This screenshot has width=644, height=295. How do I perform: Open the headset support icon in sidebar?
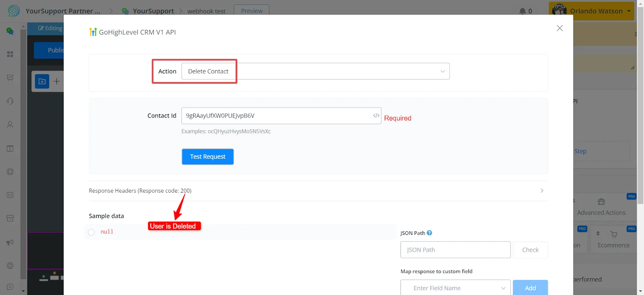[10, 101]
